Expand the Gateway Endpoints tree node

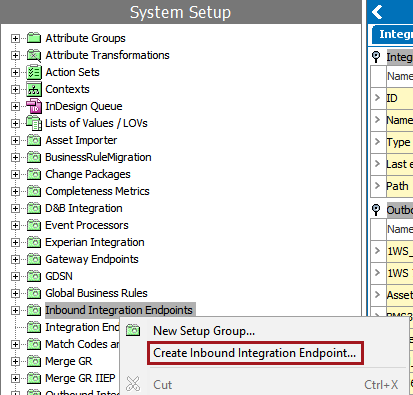[x=15, y=259]
